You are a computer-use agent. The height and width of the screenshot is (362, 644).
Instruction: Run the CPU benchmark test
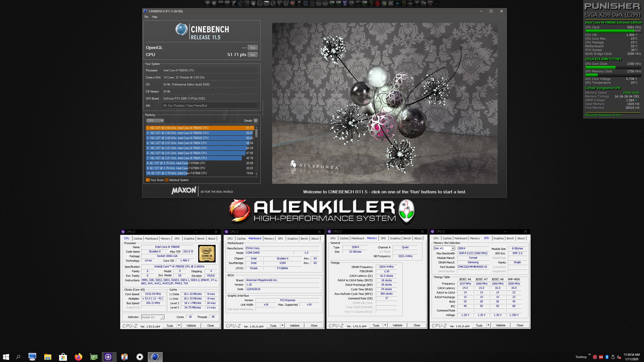[x=253, y=55]
